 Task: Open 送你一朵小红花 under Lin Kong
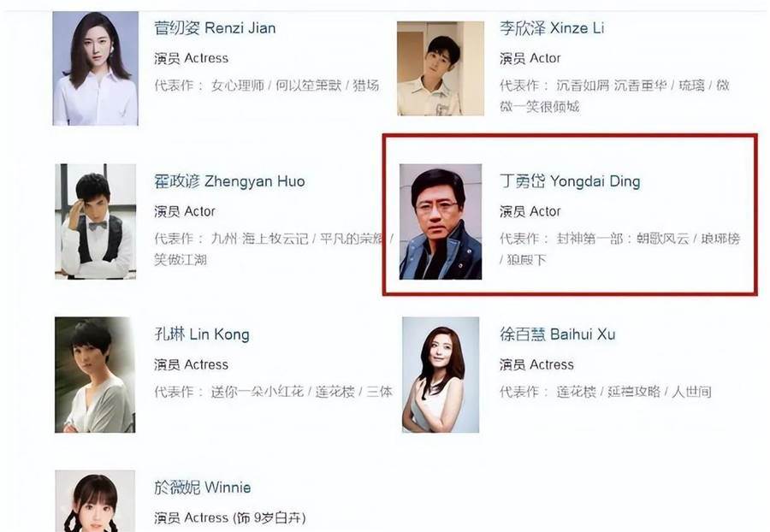(x=258, y=392)
